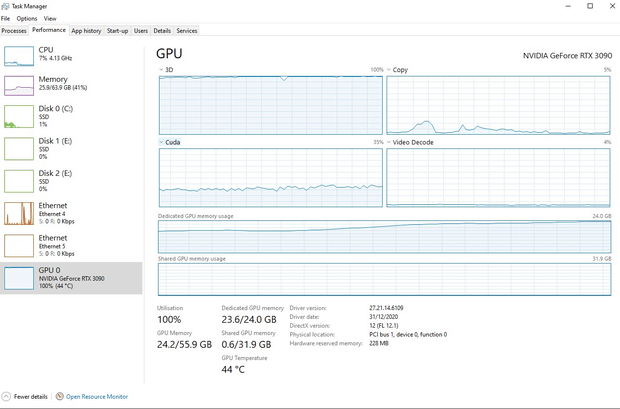Screen dimensions: 620x409
Task: Open the View menu
Action: coord(50,19)
